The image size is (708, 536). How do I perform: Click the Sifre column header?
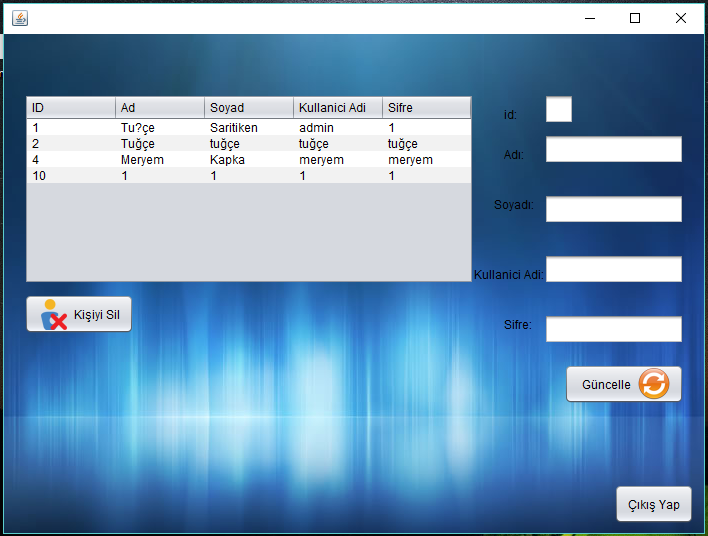426,108
